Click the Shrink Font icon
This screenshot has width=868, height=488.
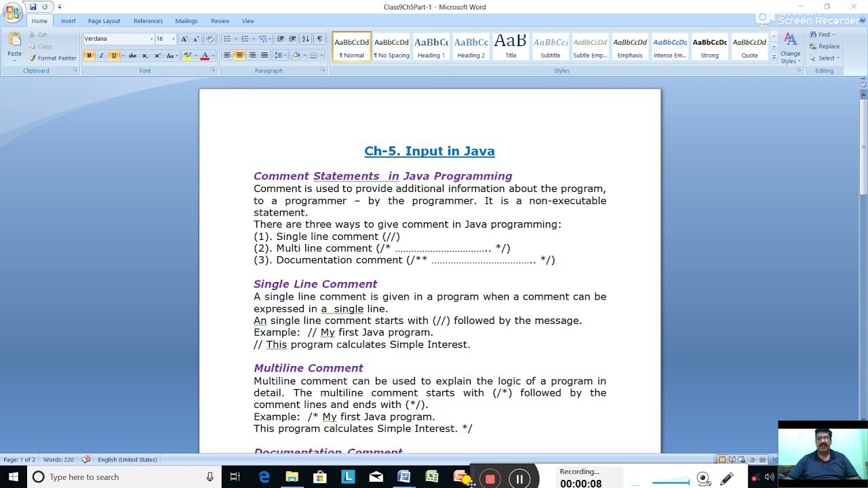point(195,39)
